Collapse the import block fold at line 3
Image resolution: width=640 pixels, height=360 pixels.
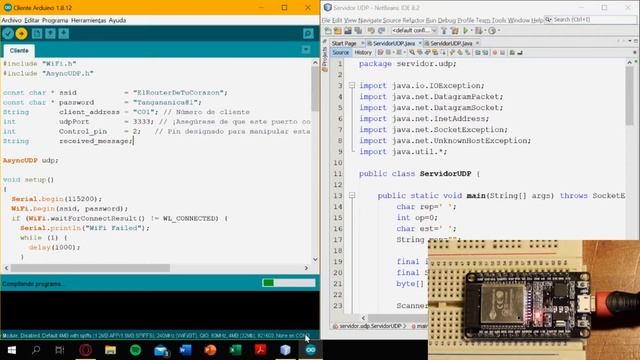[x=351, y=85]
